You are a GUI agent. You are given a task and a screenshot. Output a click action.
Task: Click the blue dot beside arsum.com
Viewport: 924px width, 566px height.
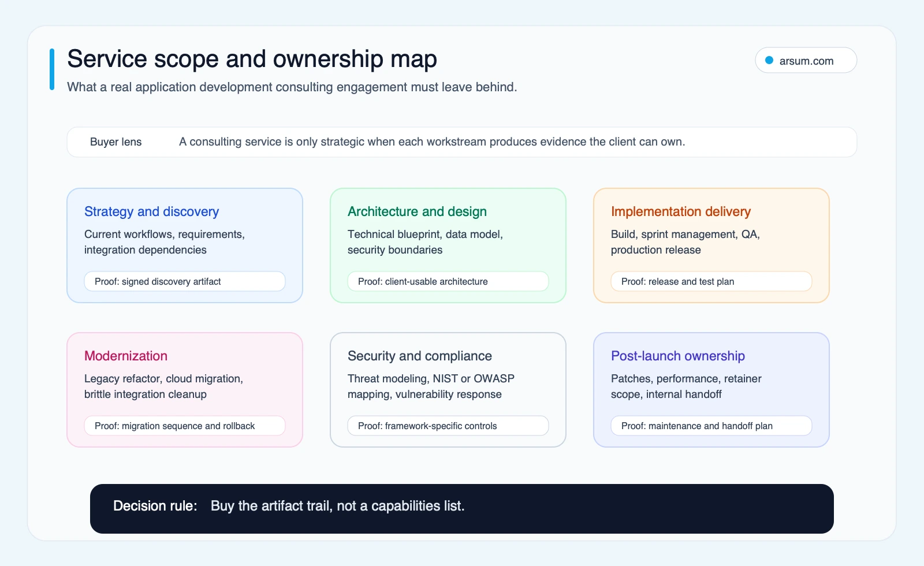pos(769,60)
